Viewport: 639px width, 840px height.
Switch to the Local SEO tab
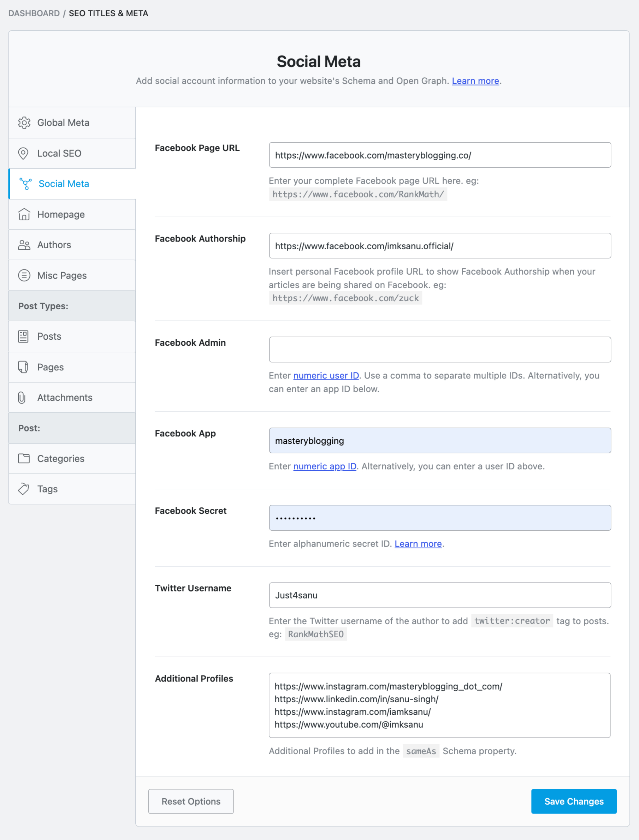[x=72, y=153]
